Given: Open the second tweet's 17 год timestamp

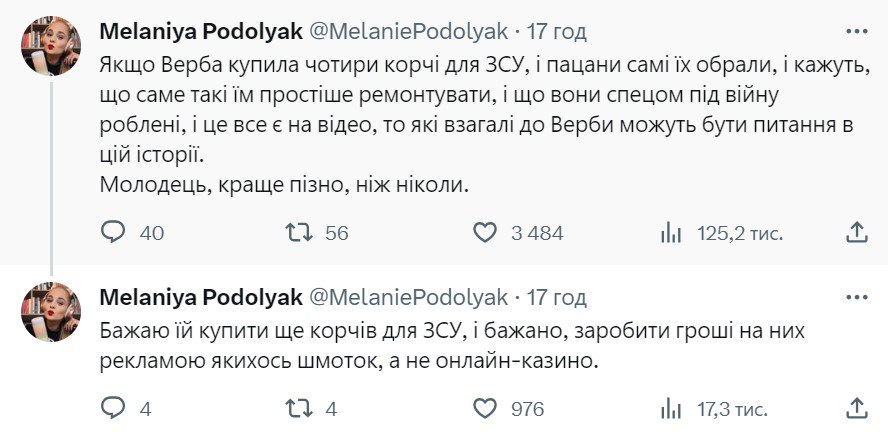Looking at the screenshot, I should tap(557, 297).
